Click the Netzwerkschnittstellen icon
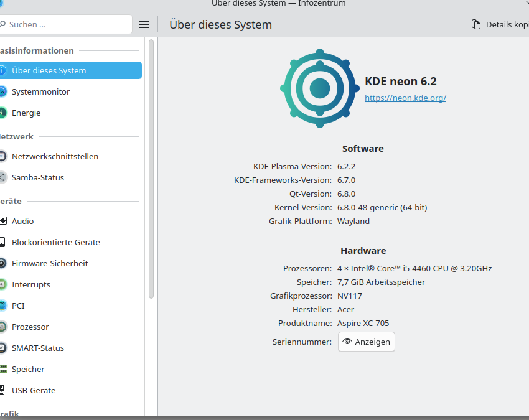The image size is (529, 420). pos(2,156)
